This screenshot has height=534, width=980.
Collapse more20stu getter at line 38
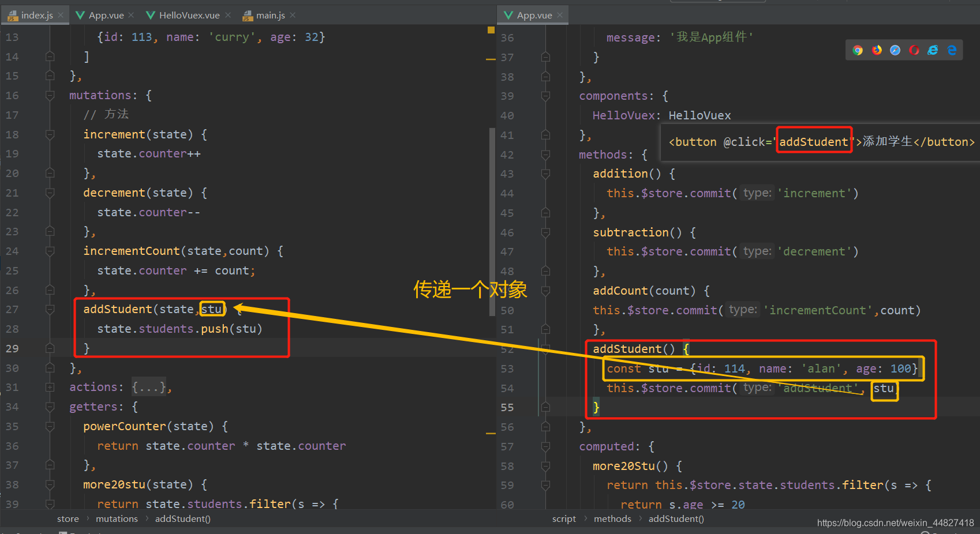click(x=50, y=484)
